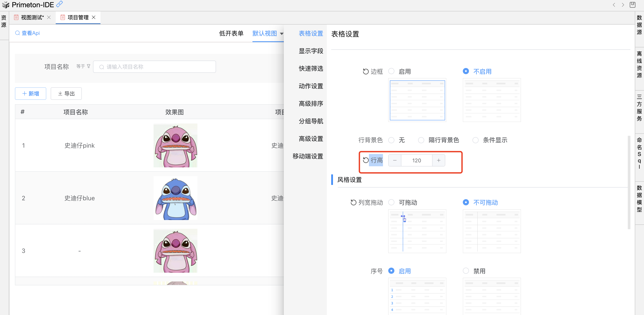644x315 pixels.
Task: Click the reset icon beside 列宽拖动
Action: (353, 202)
